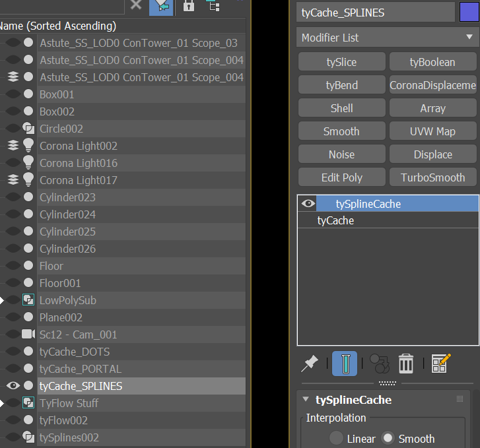Click tyCache_DOTS geometry dot icon
The height and width of the screenshot is (448, 480).
28,351
